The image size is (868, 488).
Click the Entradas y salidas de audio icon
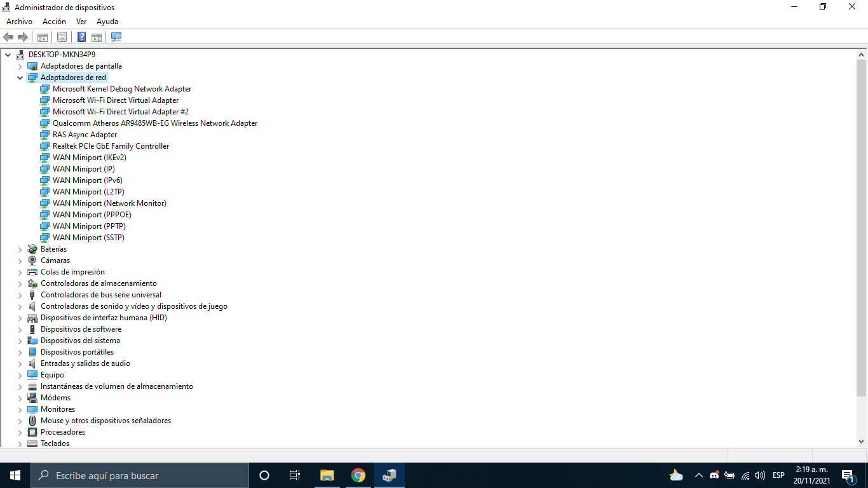[32, 363]
